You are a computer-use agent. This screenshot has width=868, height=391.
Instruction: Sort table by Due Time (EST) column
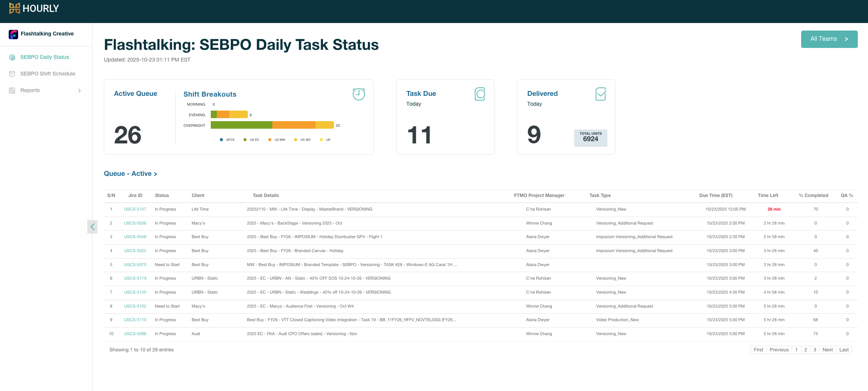tap(715, 195)
